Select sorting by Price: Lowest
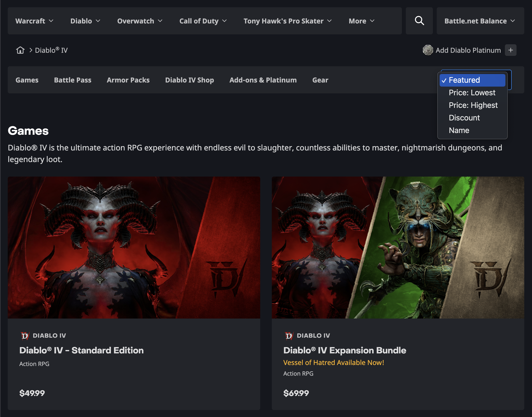 [x=472, y=93]
